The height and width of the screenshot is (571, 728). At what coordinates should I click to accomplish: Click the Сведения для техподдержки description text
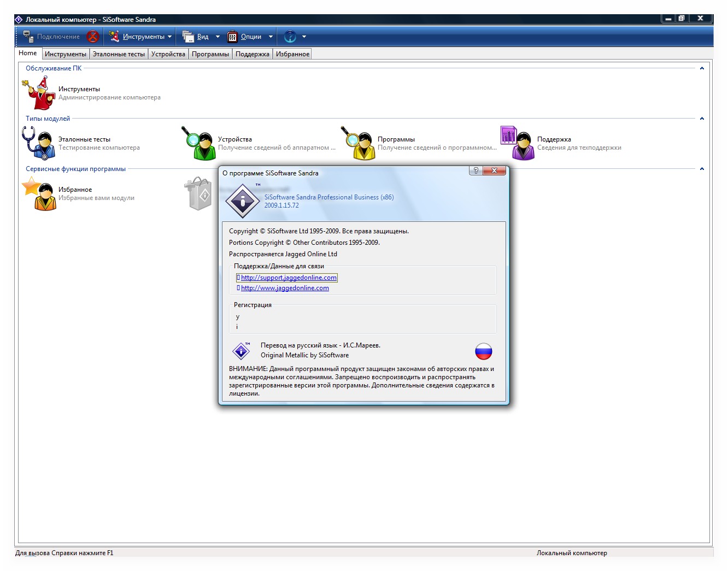pyautogui.click(x=579, y=148)
